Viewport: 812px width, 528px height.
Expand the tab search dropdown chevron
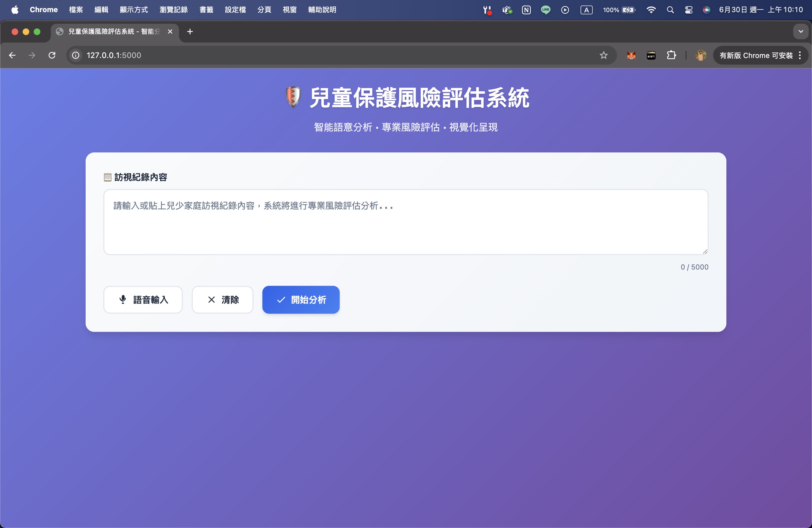click(800, 31)
